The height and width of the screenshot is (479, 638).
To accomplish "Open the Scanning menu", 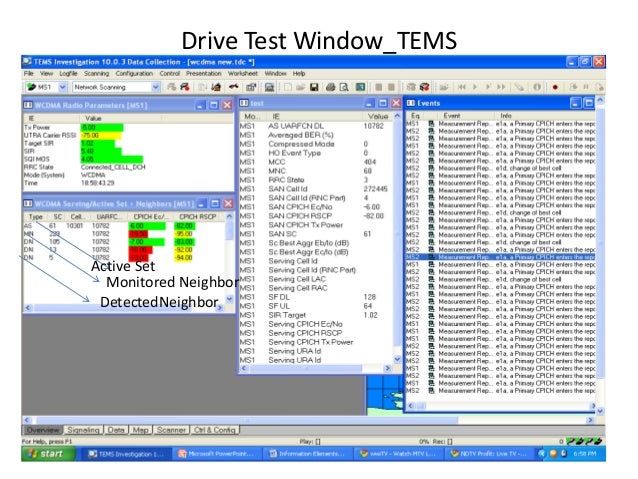I will tap(96, 74).
